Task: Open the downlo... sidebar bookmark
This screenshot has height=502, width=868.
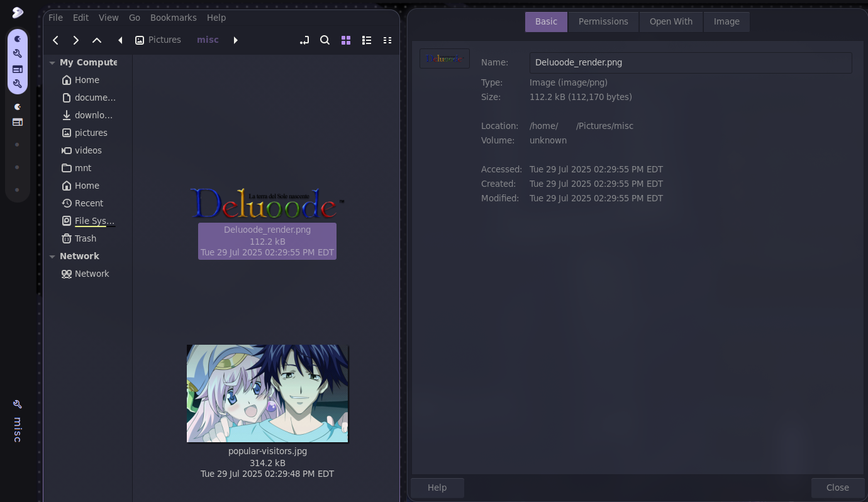Action: (x=89, y=115)
